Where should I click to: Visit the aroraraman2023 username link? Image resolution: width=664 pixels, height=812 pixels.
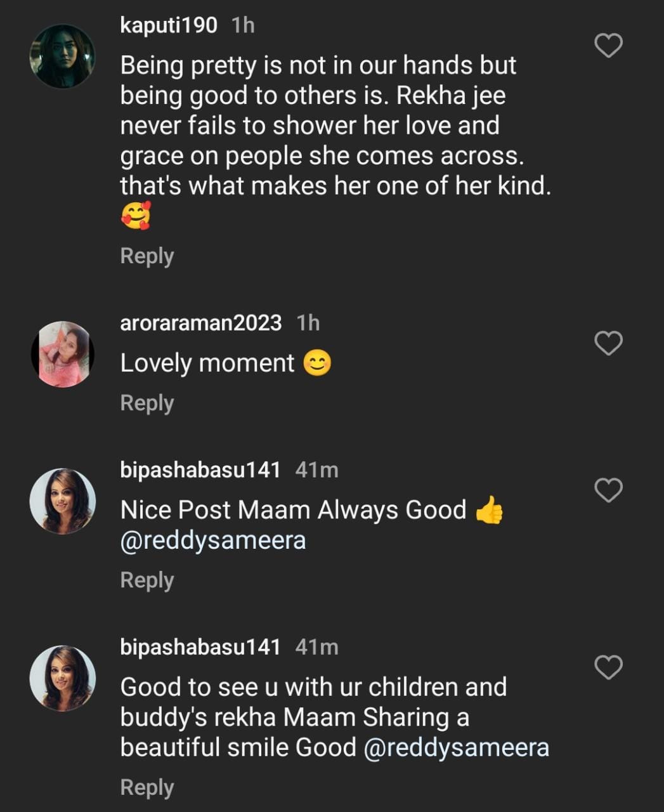200,323
